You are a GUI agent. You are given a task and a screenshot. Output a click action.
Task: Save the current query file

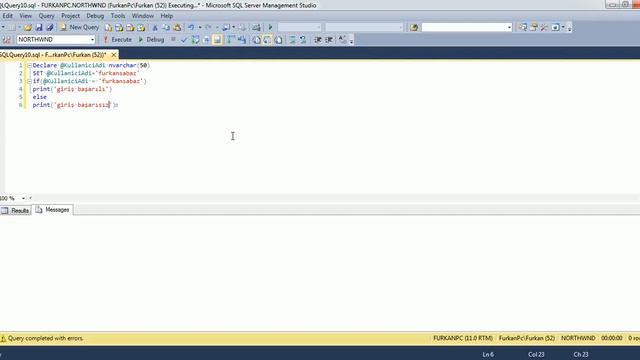(x=39, y=27)
